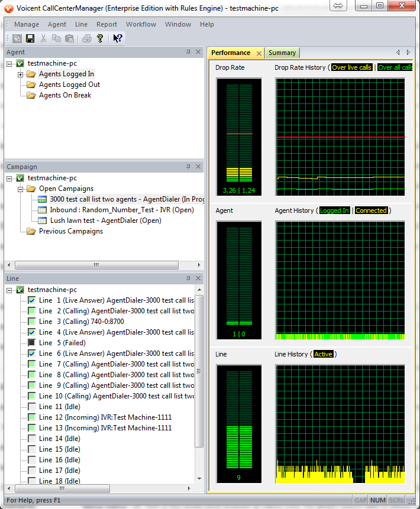Click the Cut scissors icon
The width and height of the screenshot is (420, 509).
(43, 38)
